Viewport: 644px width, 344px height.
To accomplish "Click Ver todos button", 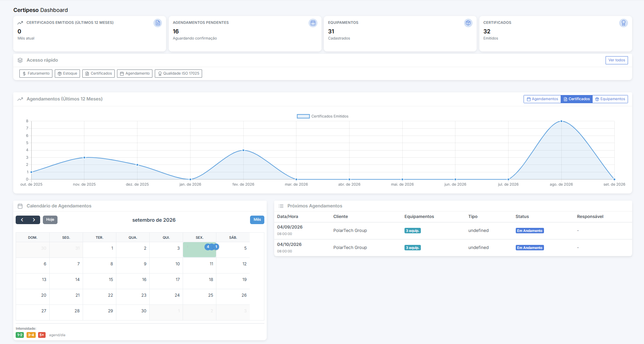I will (x=616, y=60).
